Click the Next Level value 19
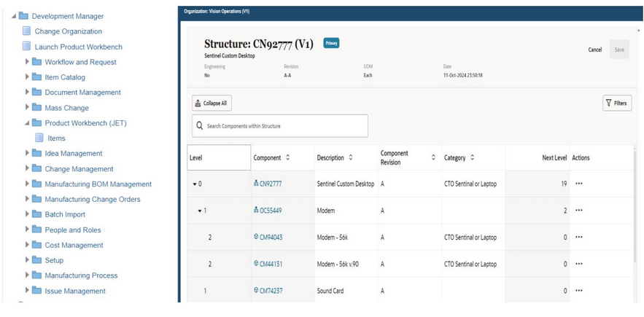 point(564,184)
